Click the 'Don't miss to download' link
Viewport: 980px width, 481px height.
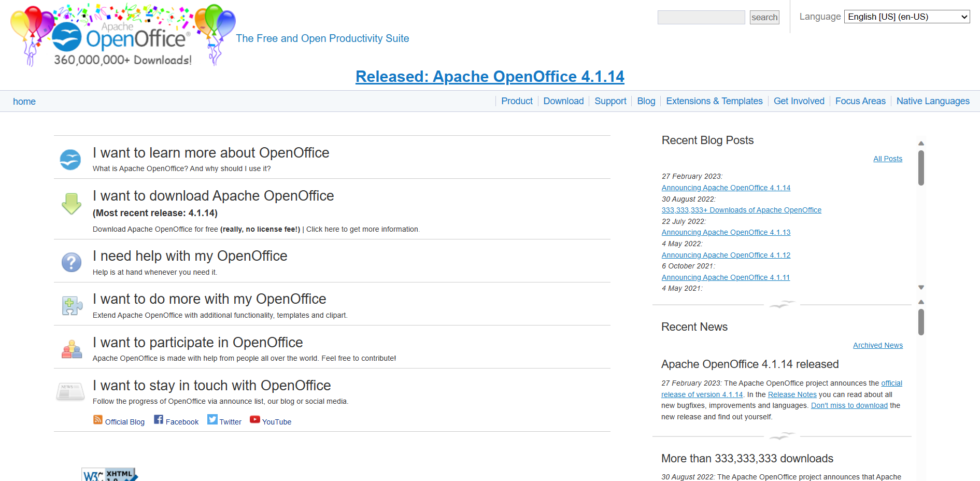(x=849, y=405)
